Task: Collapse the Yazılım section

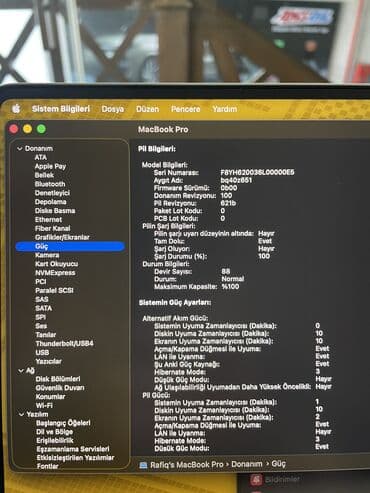Action: pyautogui.click(x=21, y=414)
